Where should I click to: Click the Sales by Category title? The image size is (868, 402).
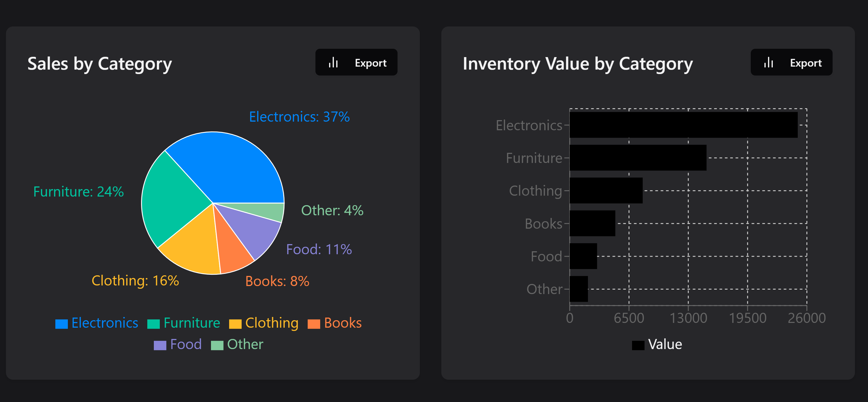(x=100, y=63)
